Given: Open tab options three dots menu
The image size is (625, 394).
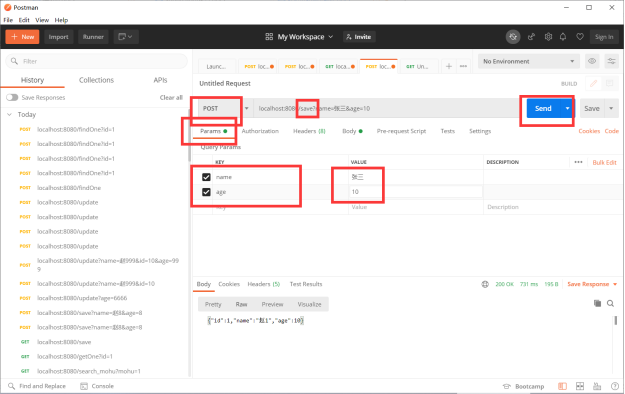Looking at the screenshot, I should (463, 66).
